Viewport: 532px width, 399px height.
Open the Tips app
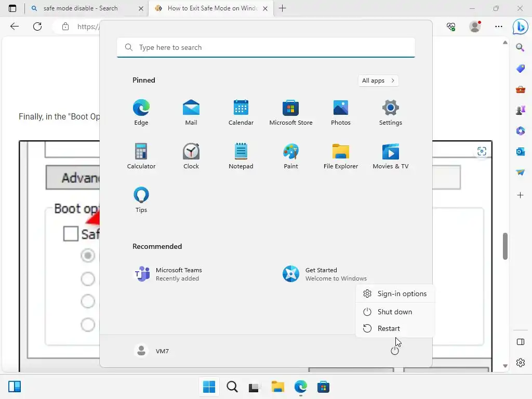[141, 200]
